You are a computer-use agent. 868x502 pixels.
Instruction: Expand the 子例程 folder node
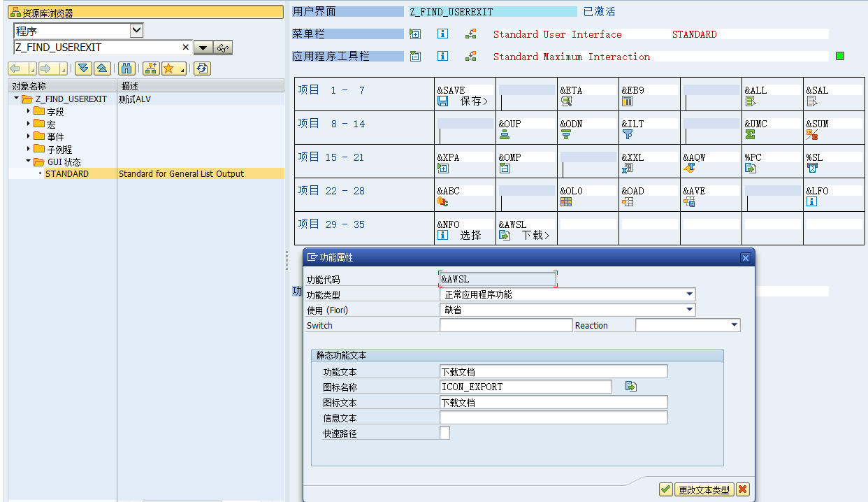pyautogui.click(x=29, y=149)
